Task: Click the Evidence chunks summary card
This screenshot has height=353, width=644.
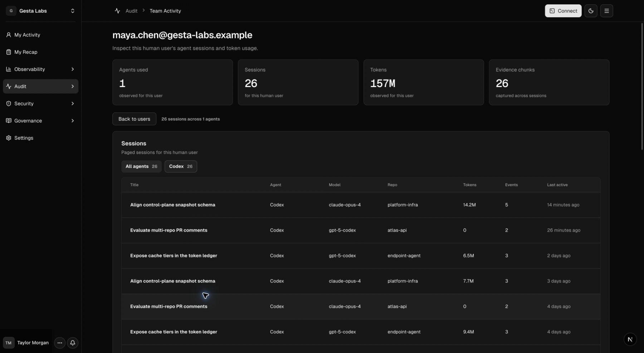Action: click(549, 82)
